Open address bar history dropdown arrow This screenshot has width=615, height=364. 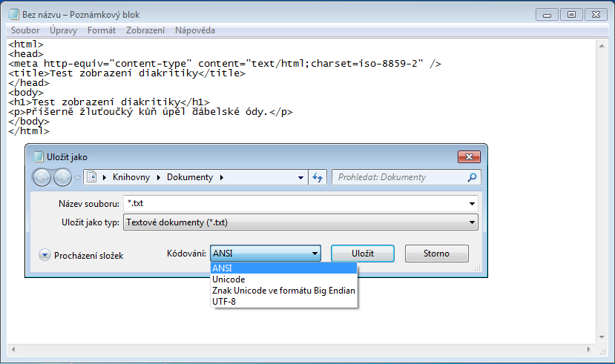300,177
